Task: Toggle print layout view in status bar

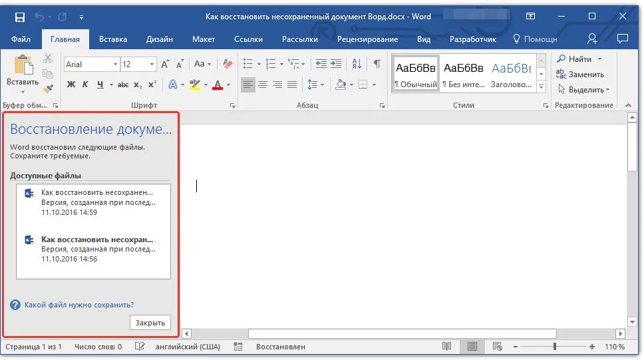Action: (x=472, y=347)
